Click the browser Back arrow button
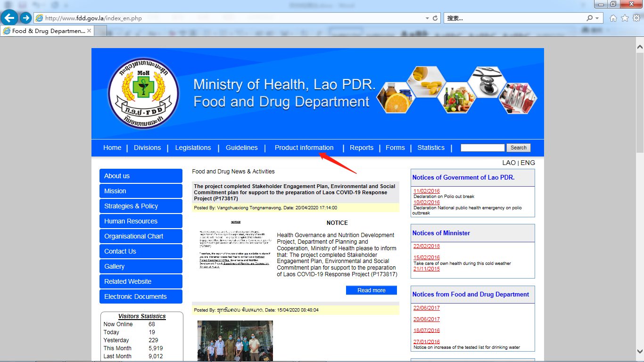644x362 pixels. click(x=9, y=18)
